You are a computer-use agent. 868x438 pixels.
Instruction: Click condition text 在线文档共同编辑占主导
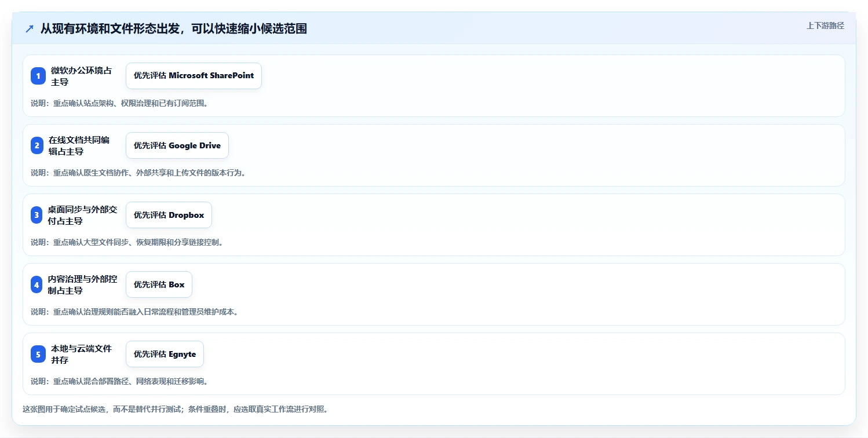click(79, 145)
